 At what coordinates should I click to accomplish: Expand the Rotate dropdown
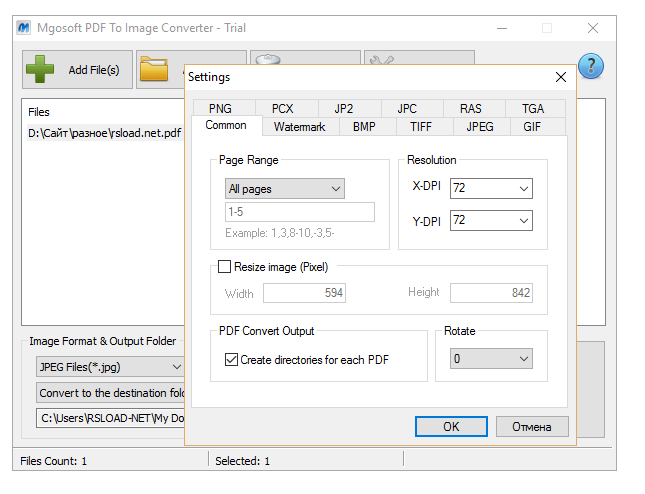(491, 359)
